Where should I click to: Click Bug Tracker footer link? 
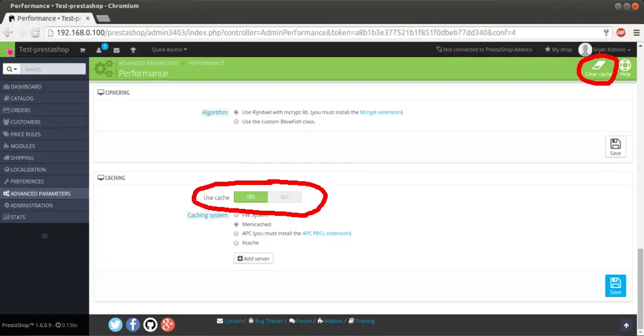click(269, 321)
